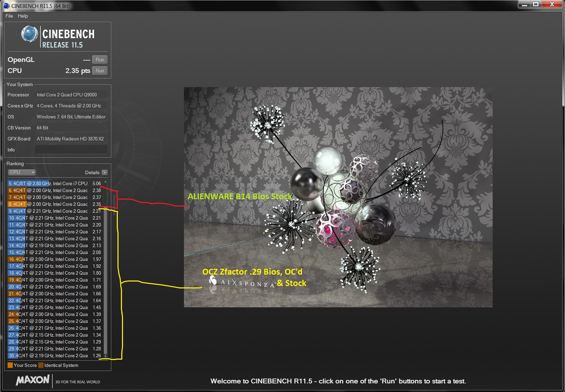Select ranking row 29 scoring 1.28
Viewport: 565px width, 392px height.
click(55, 349)
